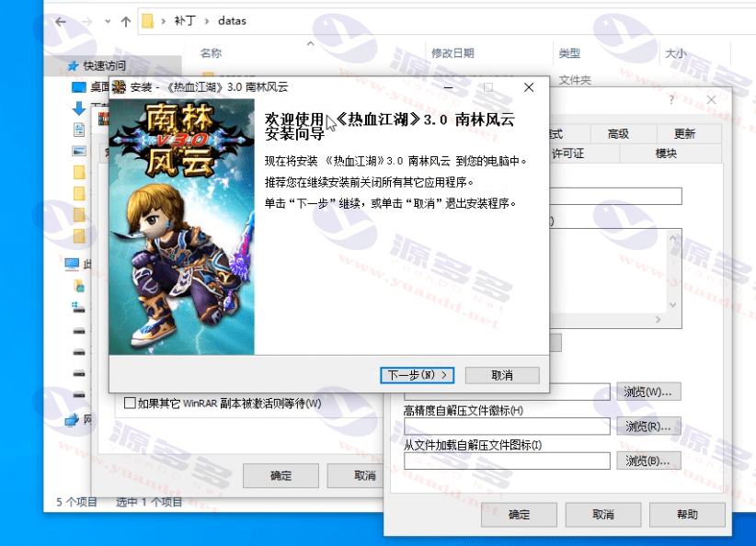Screen dimensions: 756x546
Task: Click the scroll-up arrow of the text box
Action: (673, 238)
